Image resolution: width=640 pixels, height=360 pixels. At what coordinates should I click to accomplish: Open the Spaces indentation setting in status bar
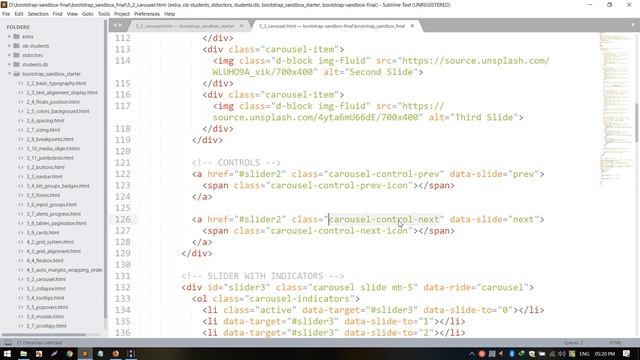573,343
